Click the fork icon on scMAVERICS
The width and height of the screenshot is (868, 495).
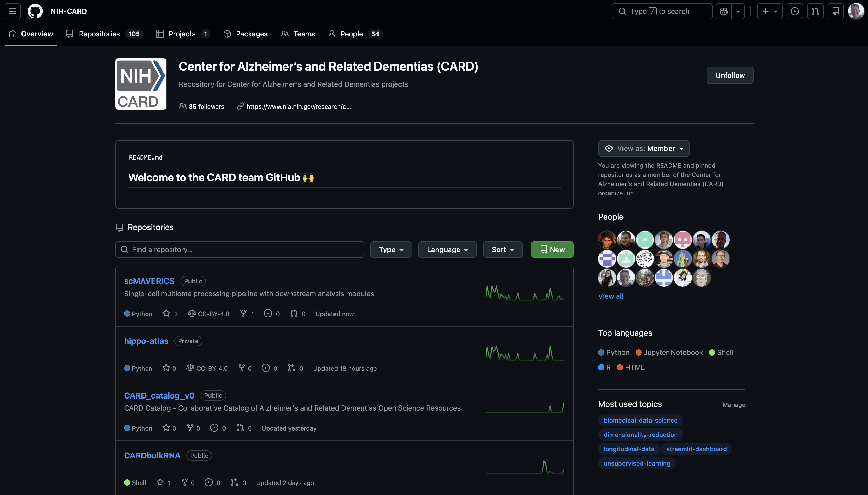[x=243, y=314]
